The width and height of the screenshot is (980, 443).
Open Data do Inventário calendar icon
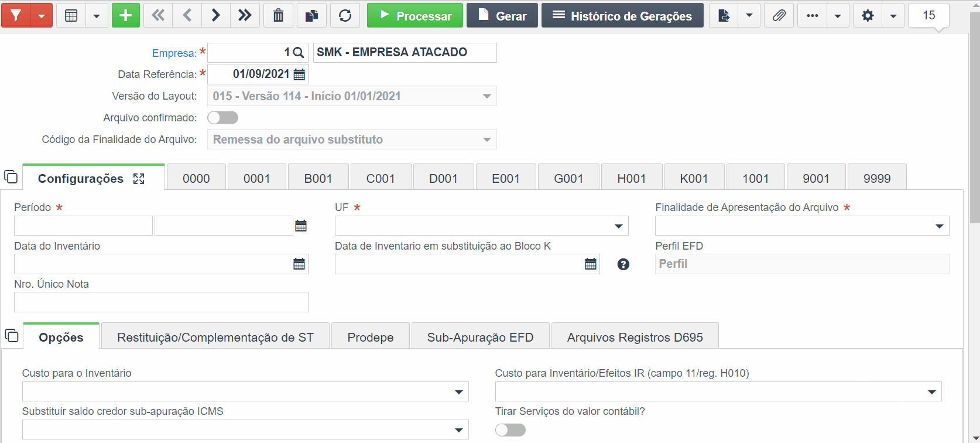click(x=299, y=264)
